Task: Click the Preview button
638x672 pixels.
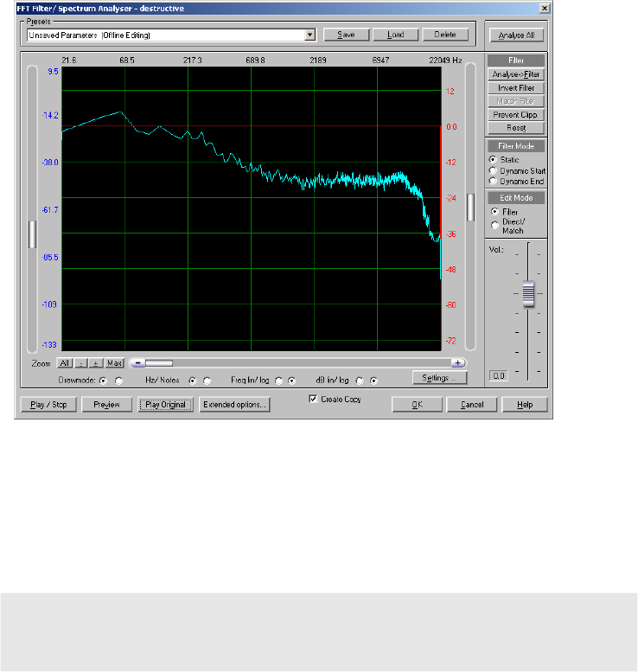Action: (106, 405)
